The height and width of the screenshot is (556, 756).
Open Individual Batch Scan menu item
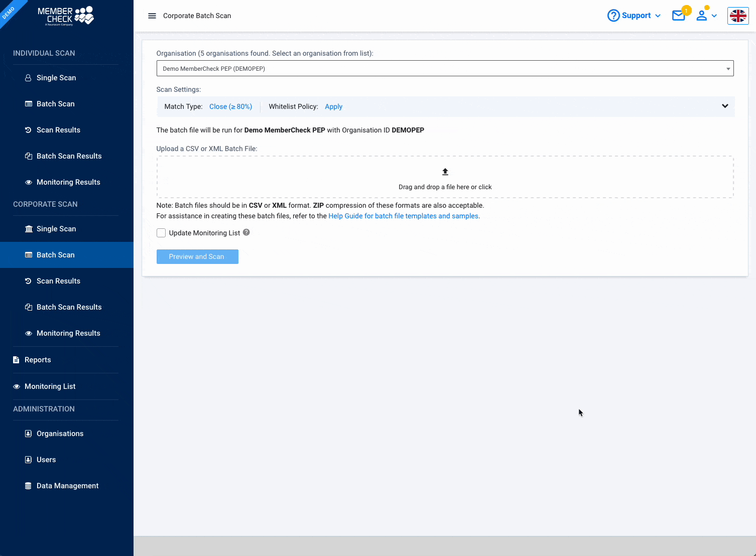point(67,104)
